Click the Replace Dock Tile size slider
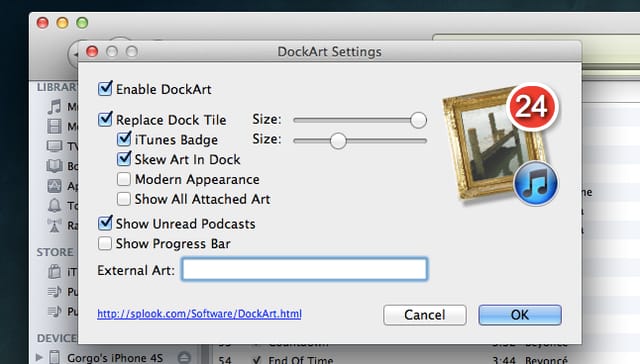 pos(360,120)
